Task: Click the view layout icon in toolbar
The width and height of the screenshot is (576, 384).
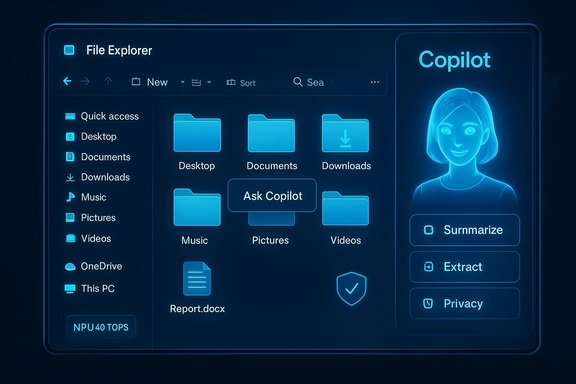Action: (x=196, y=83)
